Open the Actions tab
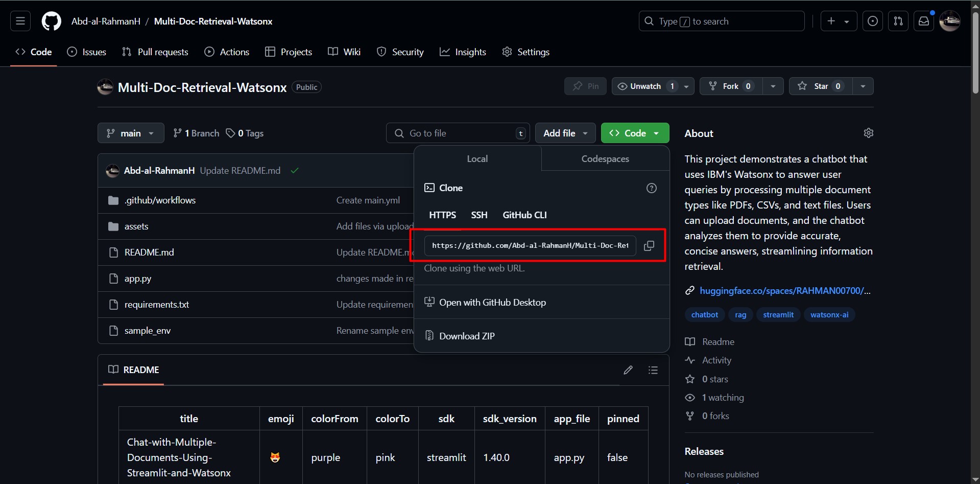Image resolution: width=980 pixels, height=484 pixels. pos(227,52)
